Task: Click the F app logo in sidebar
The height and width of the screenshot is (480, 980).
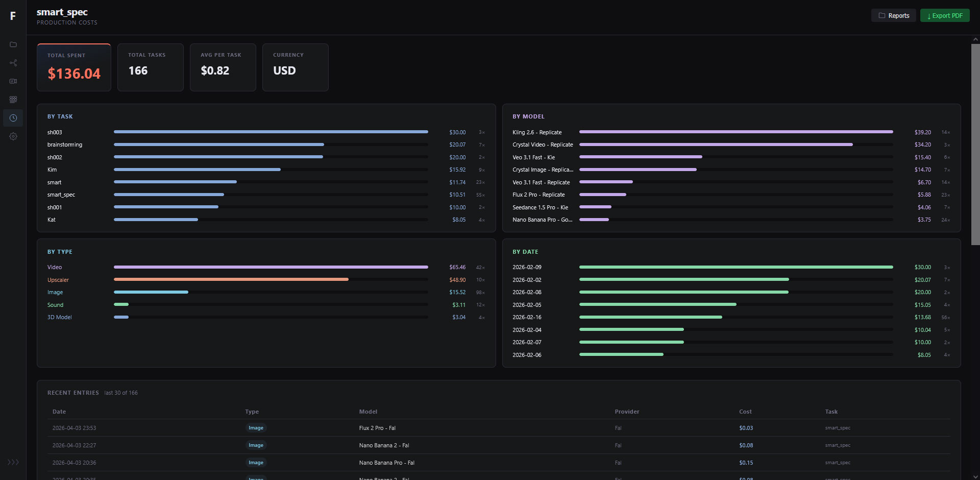Action: (x=13, y=16)
